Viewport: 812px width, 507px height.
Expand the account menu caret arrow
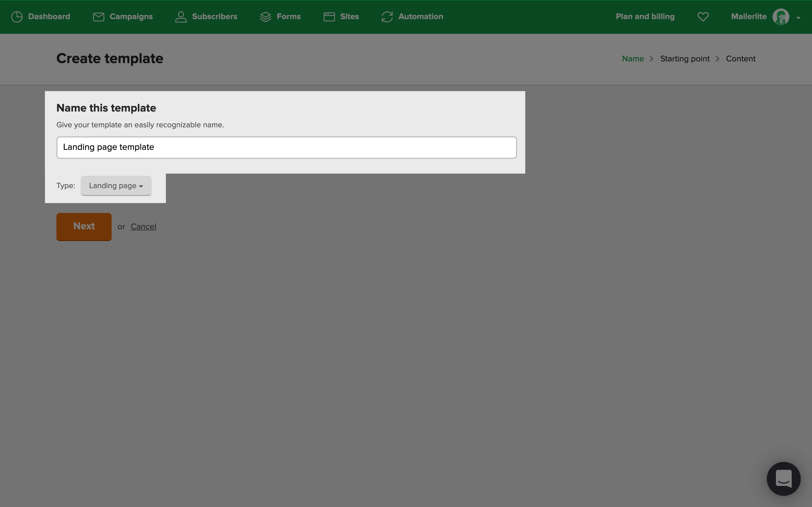(x=798, y=18)
